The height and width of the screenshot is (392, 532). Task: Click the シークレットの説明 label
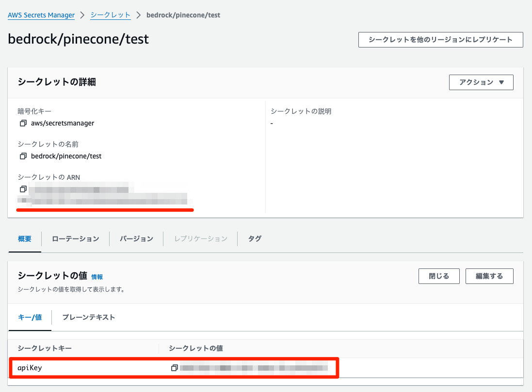click(x=301, y=111)
